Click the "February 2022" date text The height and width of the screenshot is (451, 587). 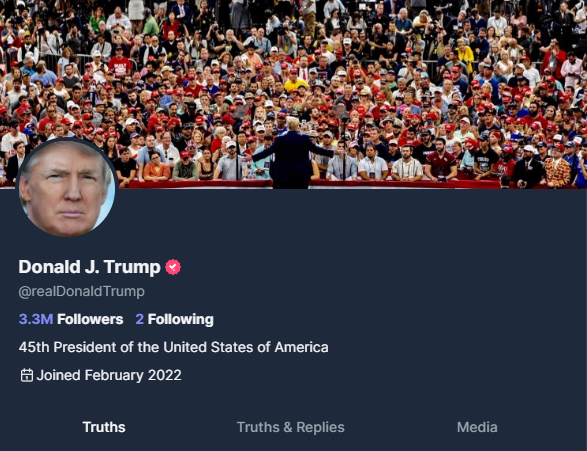click(133, 375)
